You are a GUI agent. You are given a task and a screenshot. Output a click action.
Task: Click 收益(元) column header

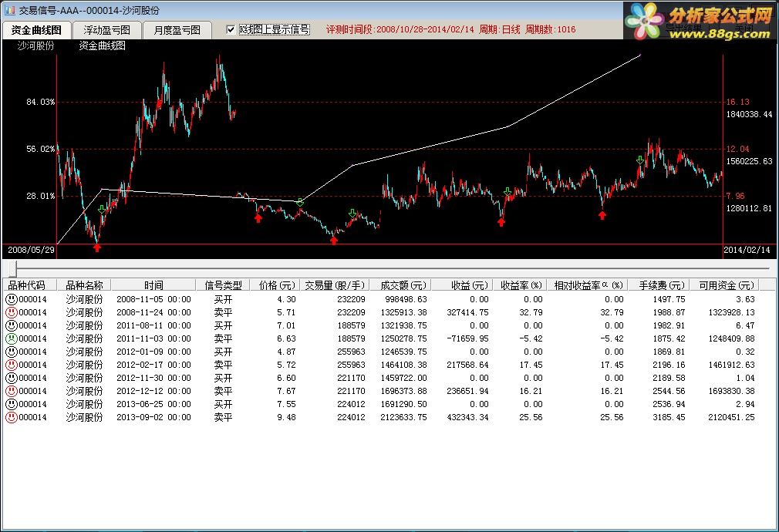(x=463, y=285)
